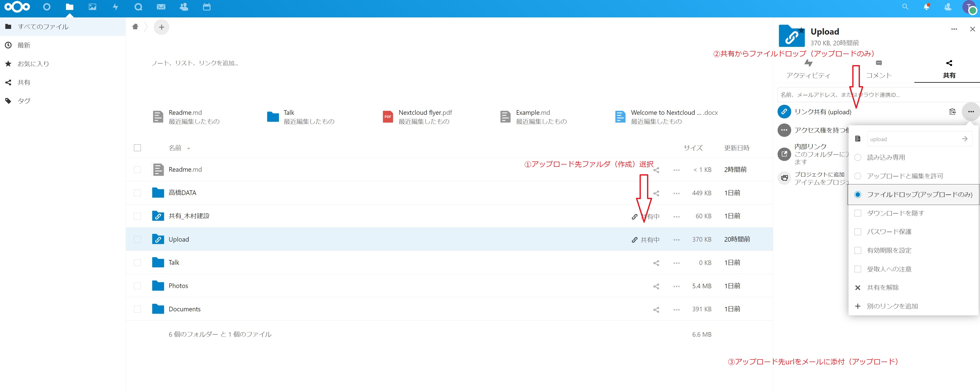Open the three-dot actions menu for Documents folder
The height and width of the screenshot is (390, 980).
click(676, 310)
